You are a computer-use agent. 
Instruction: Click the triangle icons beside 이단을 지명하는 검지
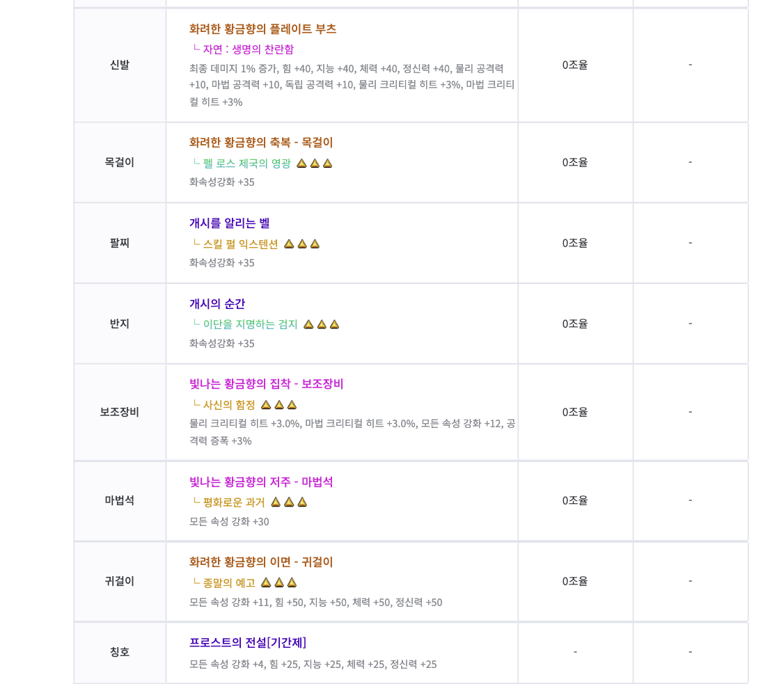[322, 324]
